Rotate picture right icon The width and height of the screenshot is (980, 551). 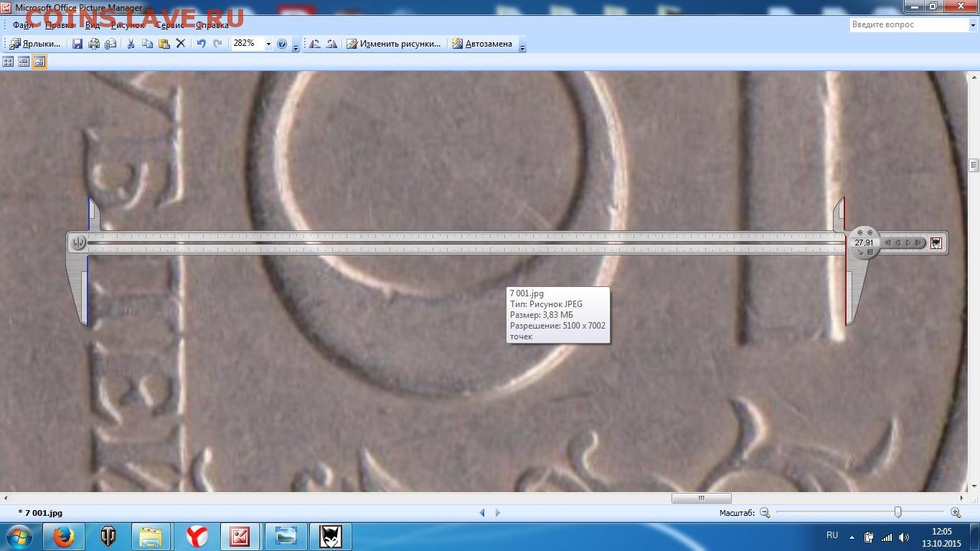tap(331, 44)
